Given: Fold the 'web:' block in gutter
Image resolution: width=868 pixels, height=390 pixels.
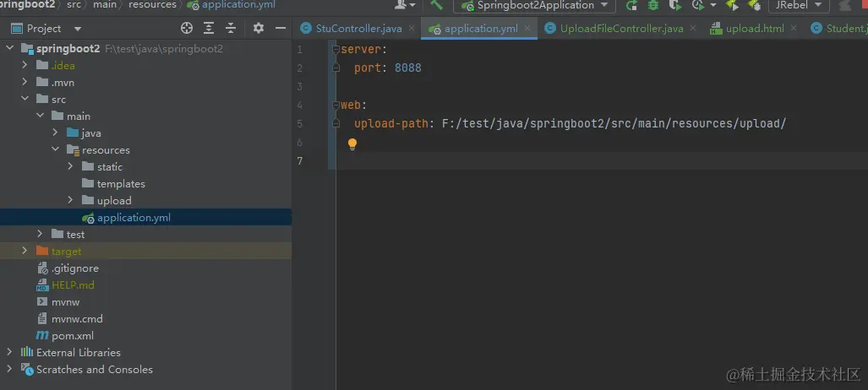Looking at the screenshot, I should 336,105.
